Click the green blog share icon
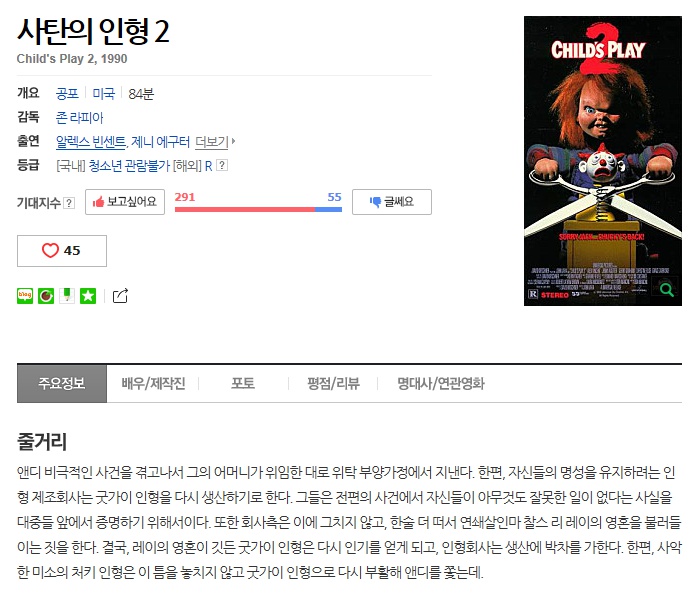 tap(25, 295)
